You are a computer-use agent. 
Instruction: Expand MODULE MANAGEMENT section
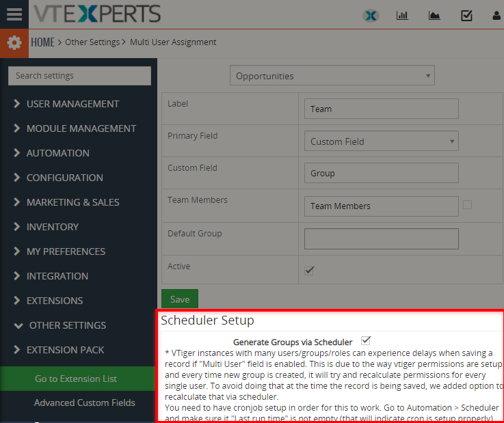click(75, 128)
